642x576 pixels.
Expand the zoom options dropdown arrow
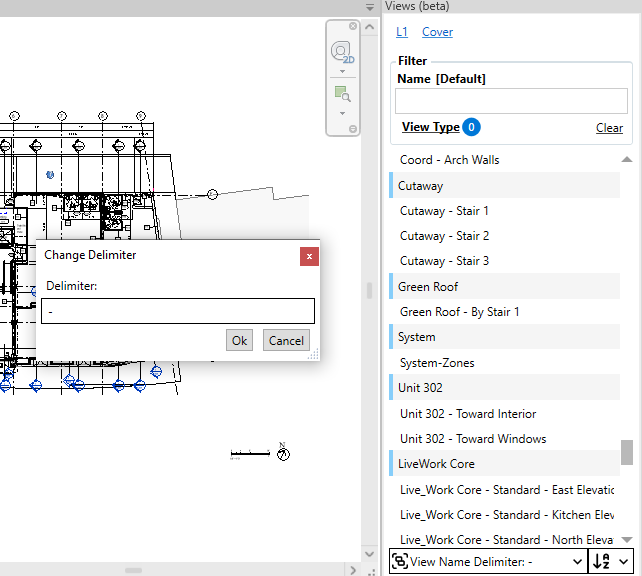[x=342, y=112]
